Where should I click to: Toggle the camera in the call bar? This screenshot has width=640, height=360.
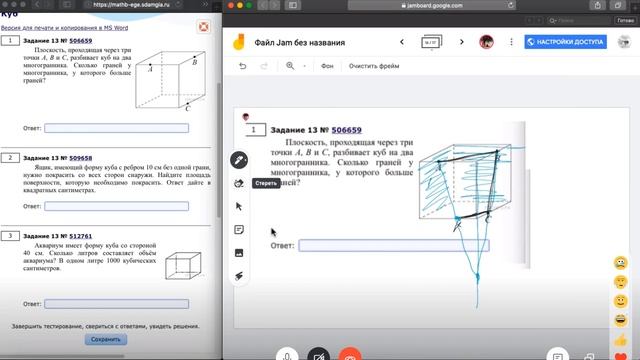[x=318, y=354]
